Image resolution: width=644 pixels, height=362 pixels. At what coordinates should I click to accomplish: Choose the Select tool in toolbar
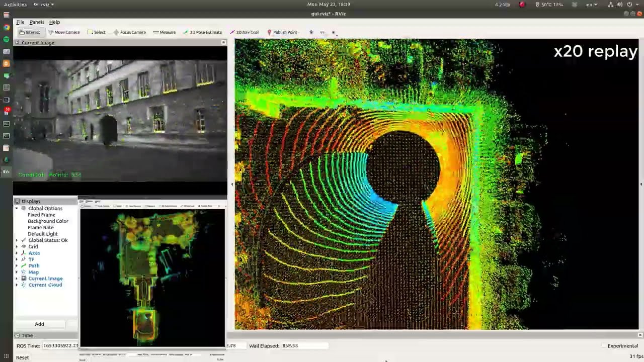(96, 32)
